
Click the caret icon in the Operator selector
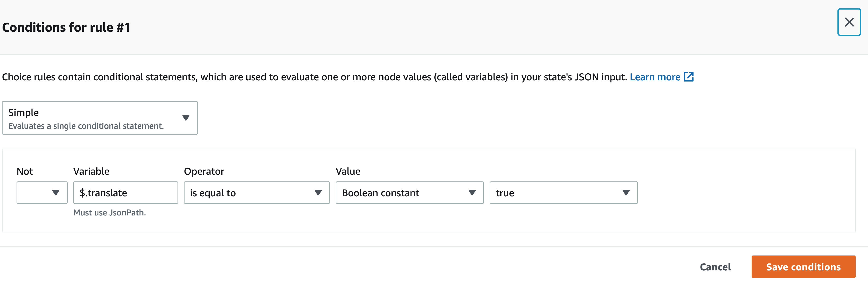pos(318,193)
